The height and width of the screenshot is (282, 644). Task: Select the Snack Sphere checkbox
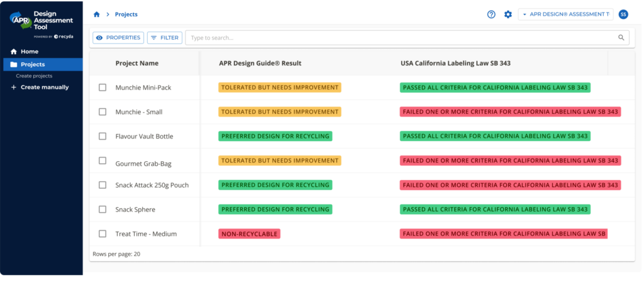(103, 209)
